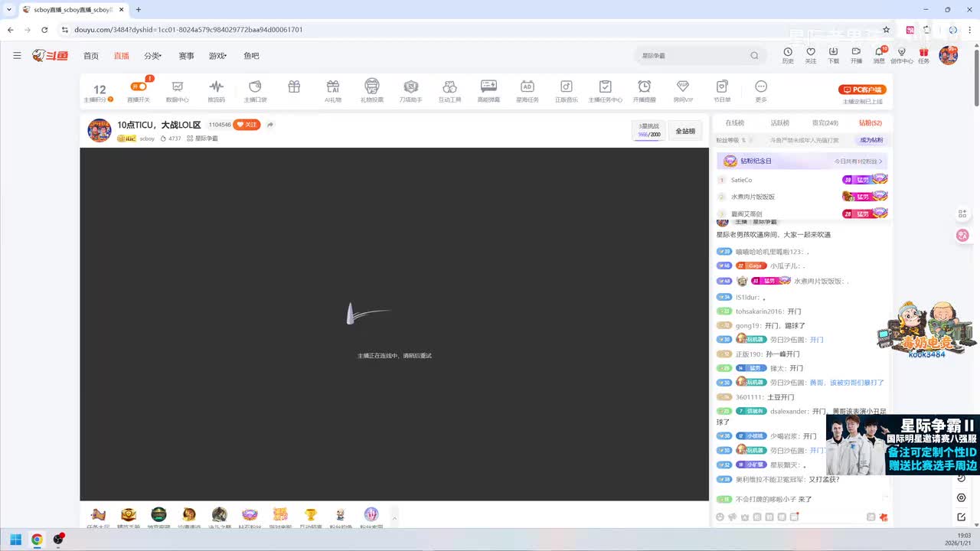Open the 任务 gift task icon
Screen dimensions: 980x551
tap(924, 55)
